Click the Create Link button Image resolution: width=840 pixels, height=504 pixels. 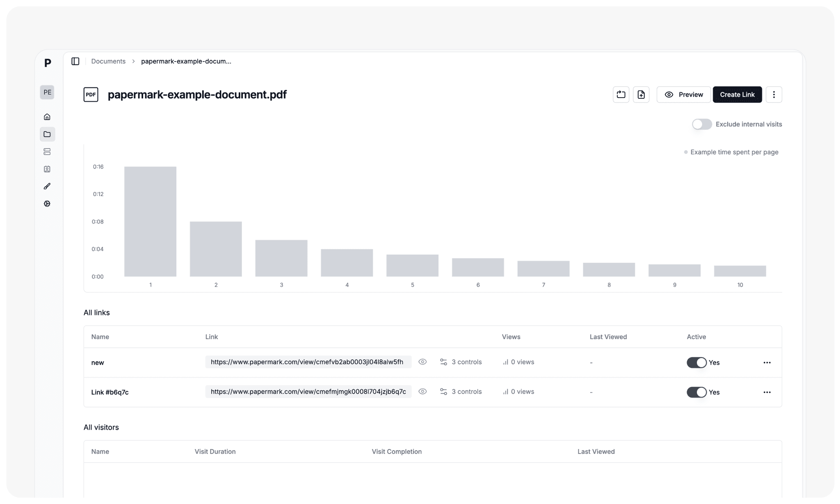coord(737,95)
